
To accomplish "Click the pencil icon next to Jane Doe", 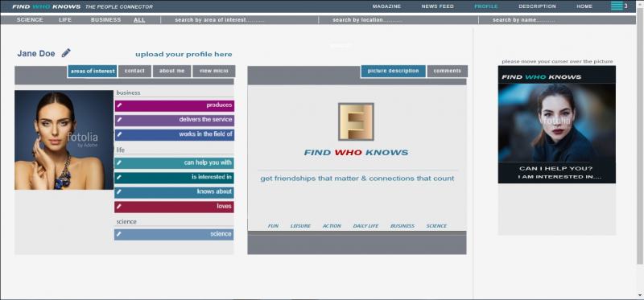I will click(x=66, y=53).
